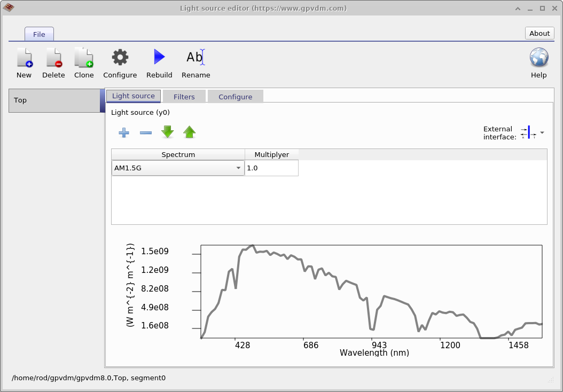The height and width of the screenshot is (392, 563).
Task: Create a new light source with New
Action: coord(24,61)
